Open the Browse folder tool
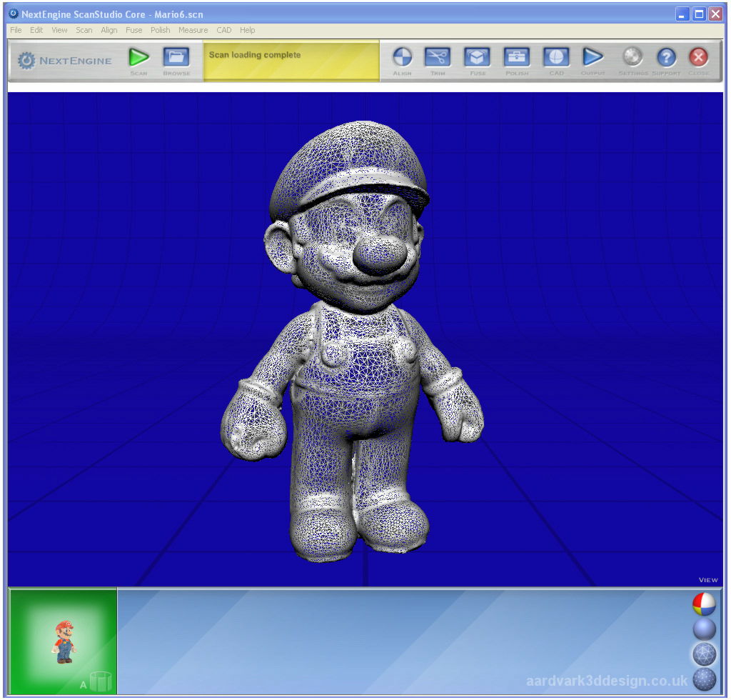This screenshot has width=731, height=700. pos(176,57)
